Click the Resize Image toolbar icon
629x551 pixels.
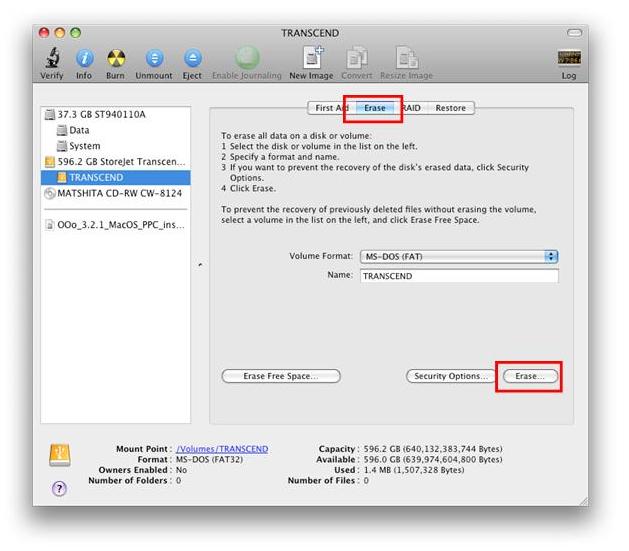click(407, 58)
